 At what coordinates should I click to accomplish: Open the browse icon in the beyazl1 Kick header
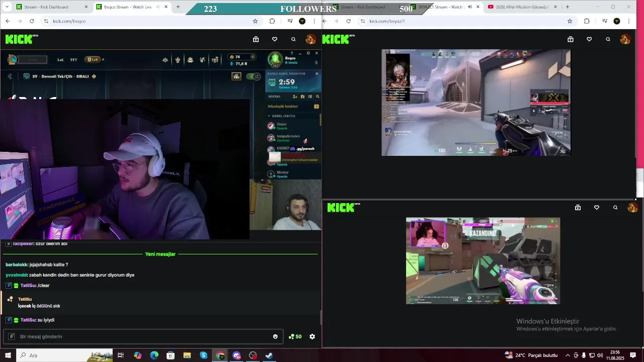pos(570,39)
